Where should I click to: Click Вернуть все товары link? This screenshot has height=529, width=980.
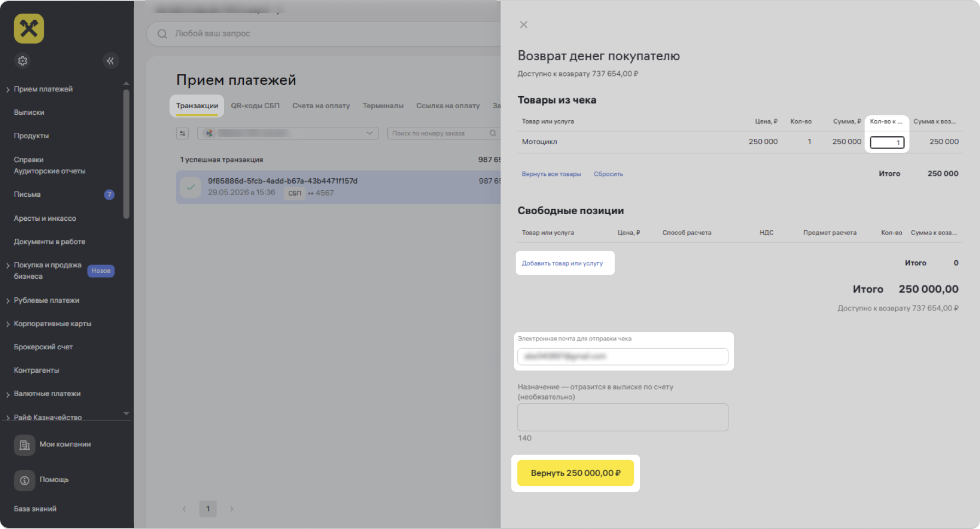(x=551, y=174)
